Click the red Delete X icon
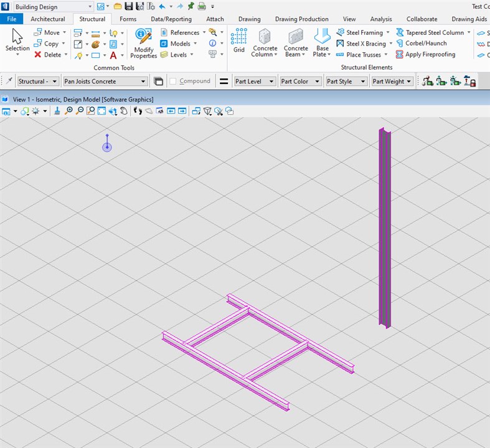Screen dimensions: 490x448 [38, 55]
